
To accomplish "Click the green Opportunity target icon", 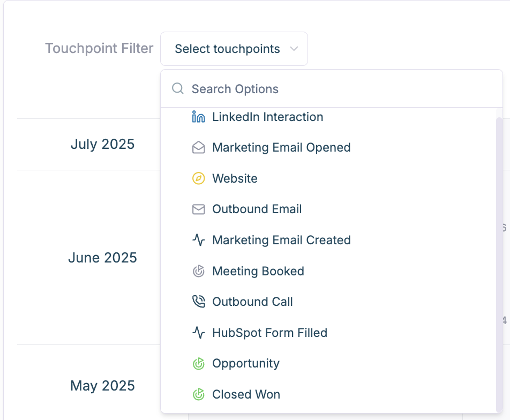I will [x=198, y=364].
